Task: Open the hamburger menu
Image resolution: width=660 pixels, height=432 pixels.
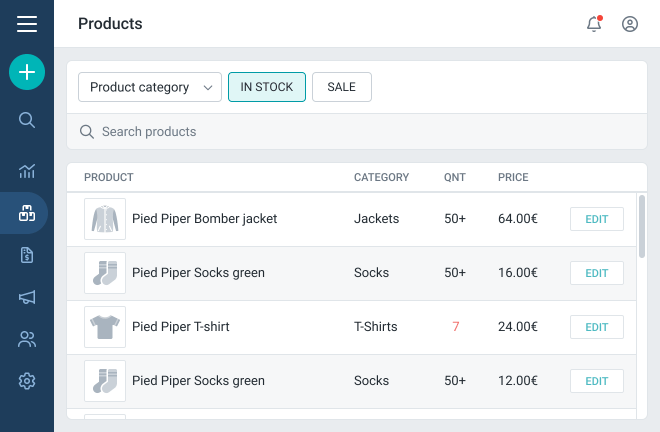Action: [x=27, y=24]
